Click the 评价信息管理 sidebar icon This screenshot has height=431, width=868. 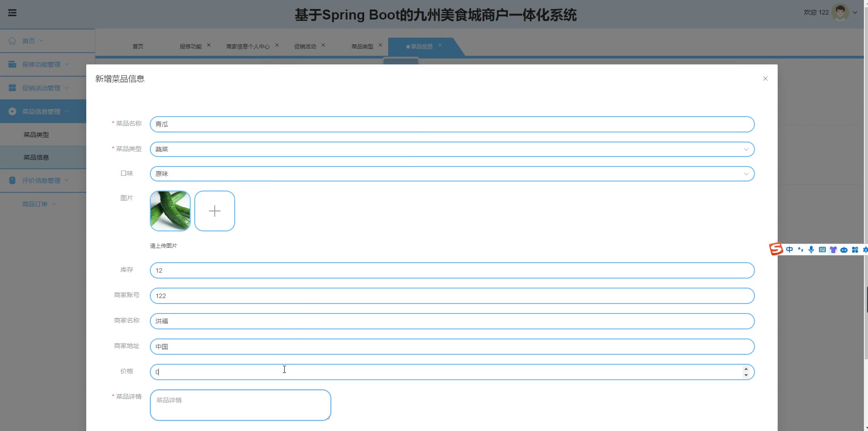pos(12,180)
